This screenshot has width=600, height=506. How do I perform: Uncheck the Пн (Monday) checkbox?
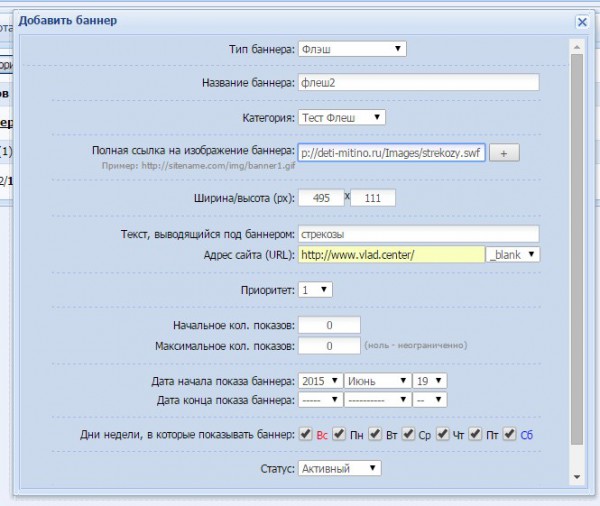click(x=339, y=434)
